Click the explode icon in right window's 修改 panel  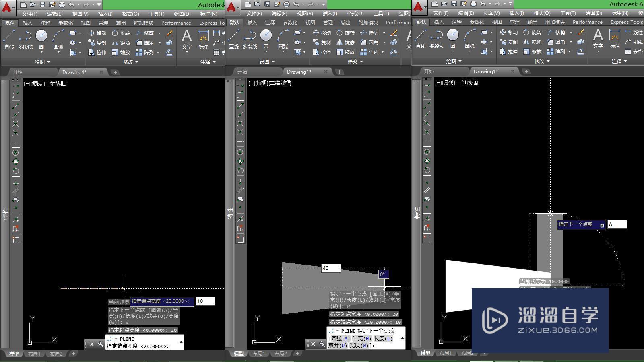point(581,42)
